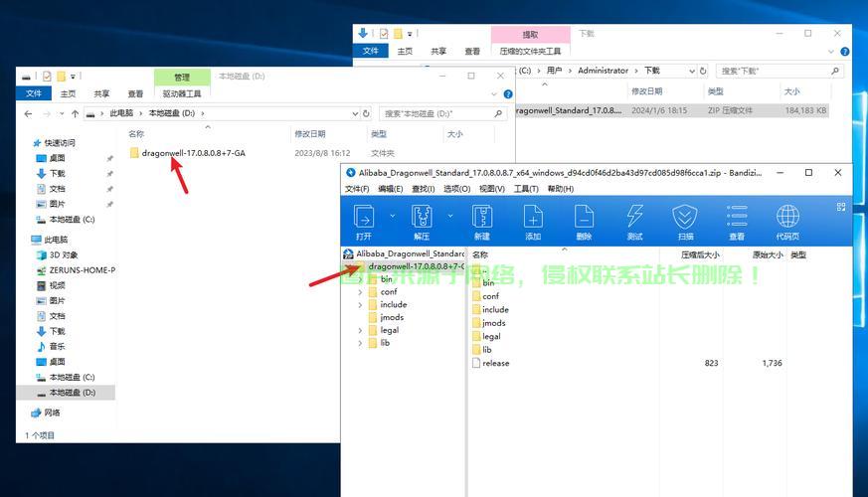The height and width of the screenshot is (497, 868).
Task: Select legal folder in Bandizip file list
Action: pos(486,337)
